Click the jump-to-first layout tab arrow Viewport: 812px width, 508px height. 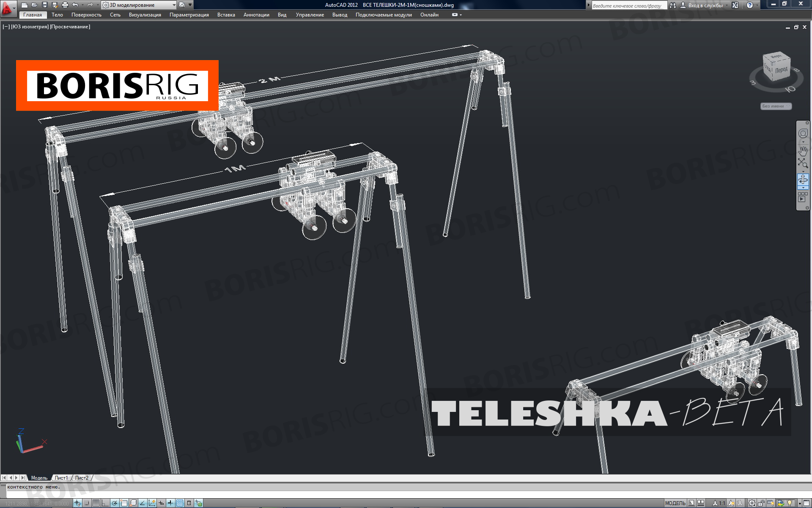4,478
